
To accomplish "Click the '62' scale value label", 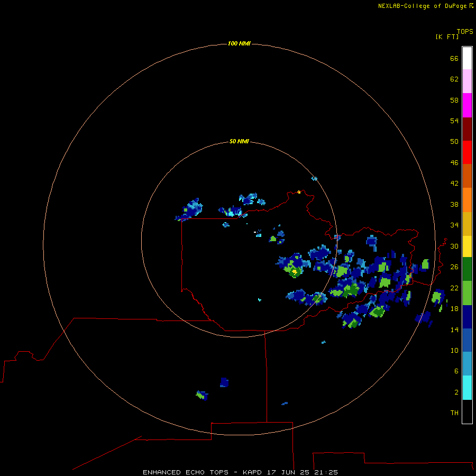I will (x=454, y=79).
